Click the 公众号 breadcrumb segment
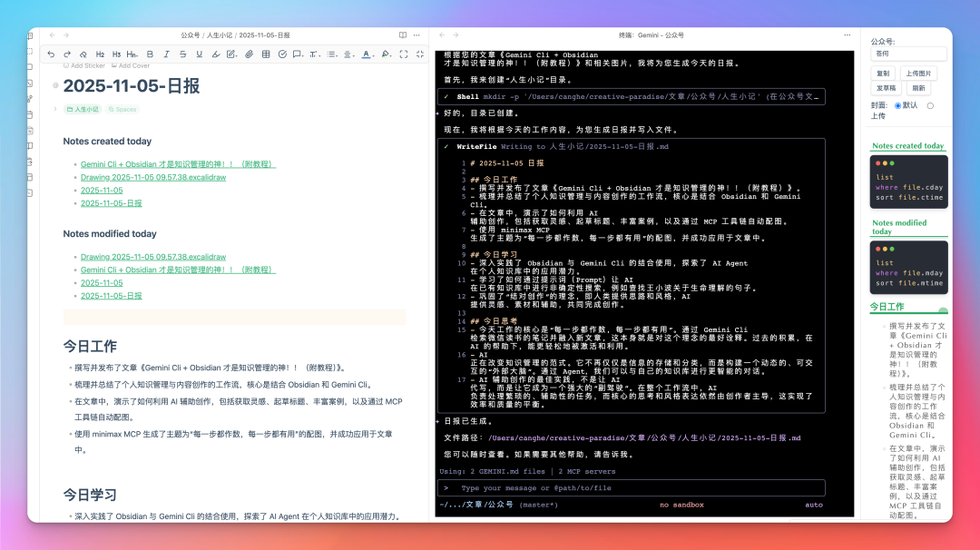 (190, 35)
